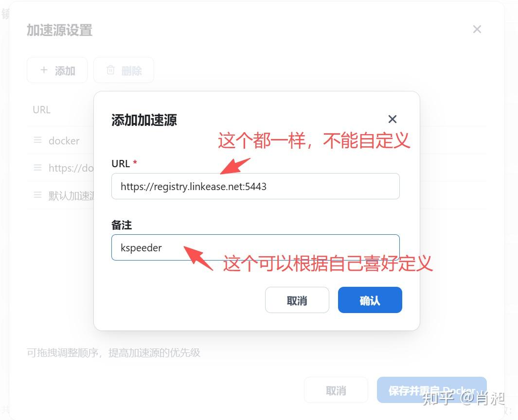Select the https://do entry in the list

pyautogui.click(x=71, y=168)
